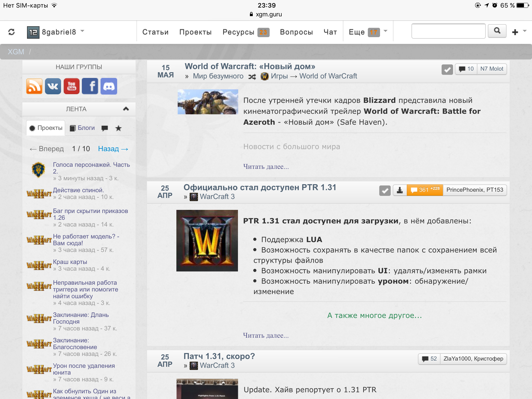Open the orc trailer thumbnail image

click(208, 102)
